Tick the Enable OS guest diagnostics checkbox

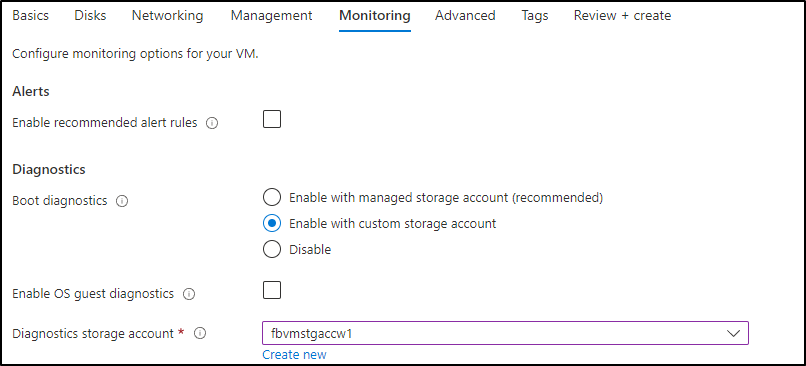272,290
